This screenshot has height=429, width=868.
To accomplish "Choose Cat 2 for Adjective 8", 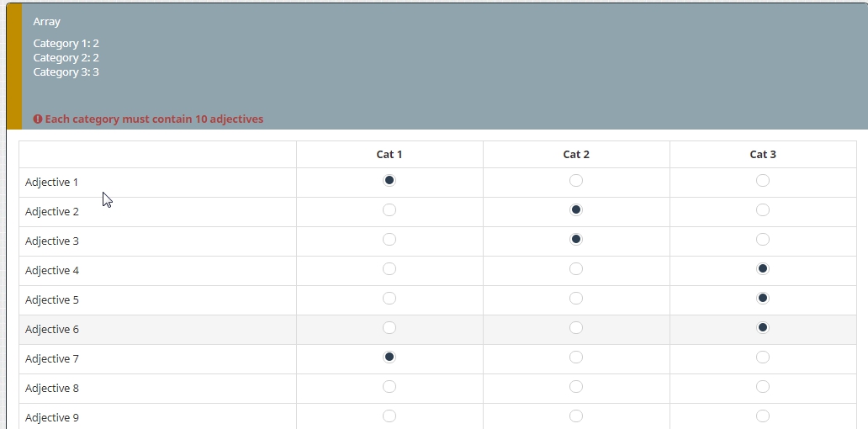I will coord(576,387).
